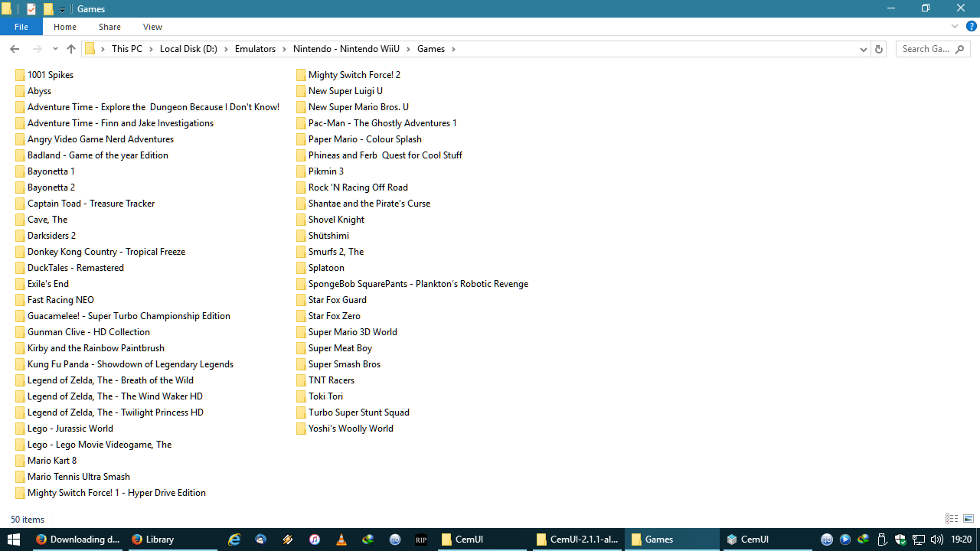The image size is (980, 551).
Task: Open the volume speaker tray icon
Action: click(x=936, y=540)
